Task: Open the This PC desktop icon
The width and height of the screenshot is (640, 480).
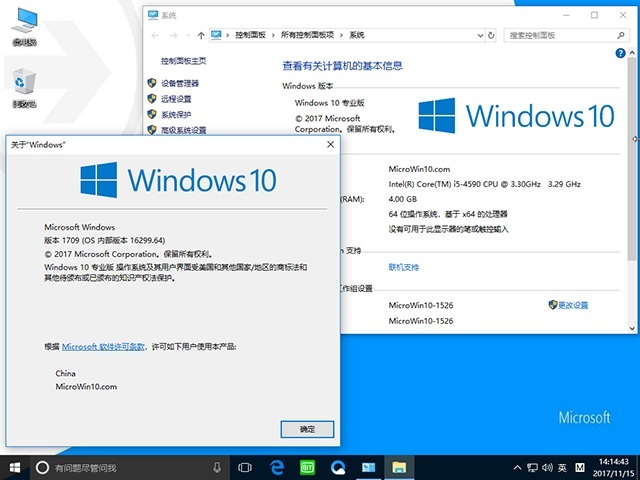Action: click(24, 27)
